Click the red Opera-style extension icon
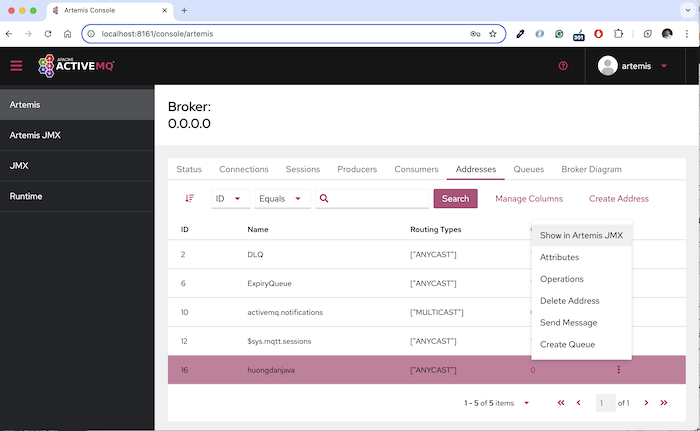This screenshot has width=700, height=431. pyautogui.click(x=599, y=34)
